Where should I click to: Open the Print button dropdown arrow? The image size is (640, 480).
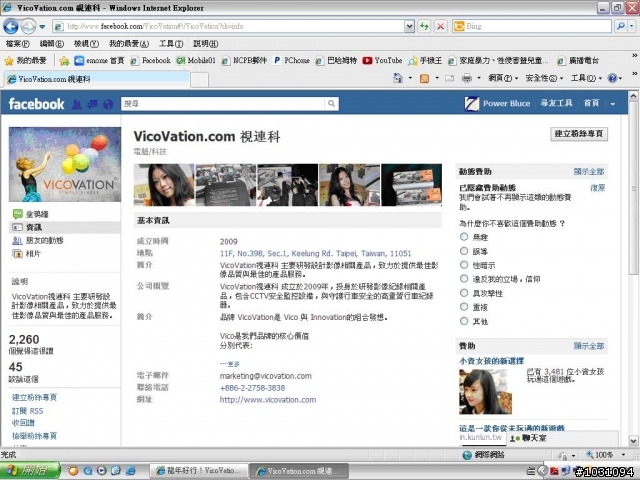(478, 78)
